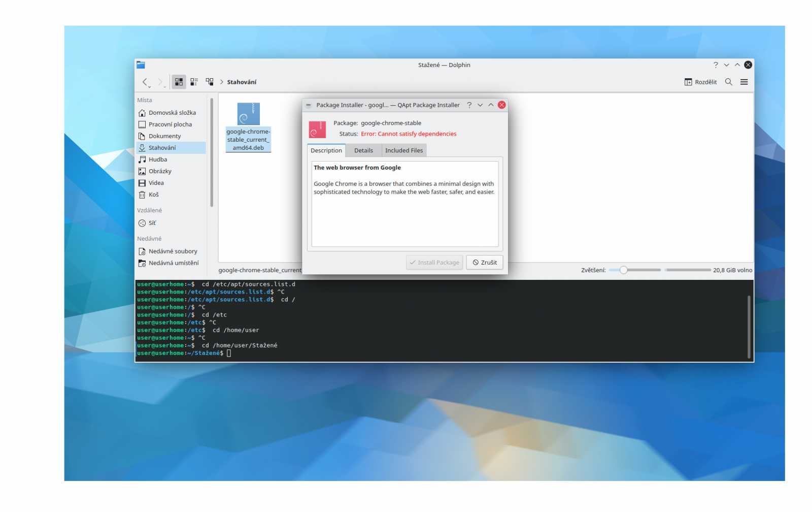This screenshot has width=812, height=512.
Task: Open Dokumenty in Places sidebar
Action: pos(172,136)
